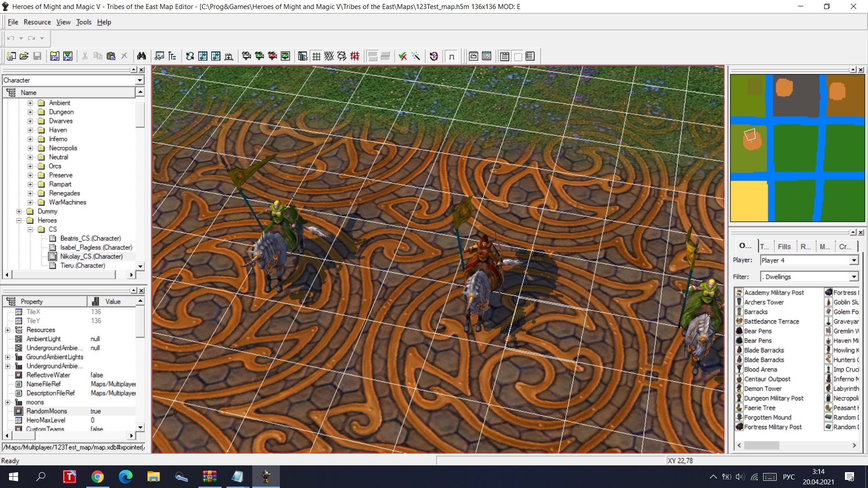Screen dimensions: 868x488
Task: Click the Property column header
Action: click(x=45, y=301)
